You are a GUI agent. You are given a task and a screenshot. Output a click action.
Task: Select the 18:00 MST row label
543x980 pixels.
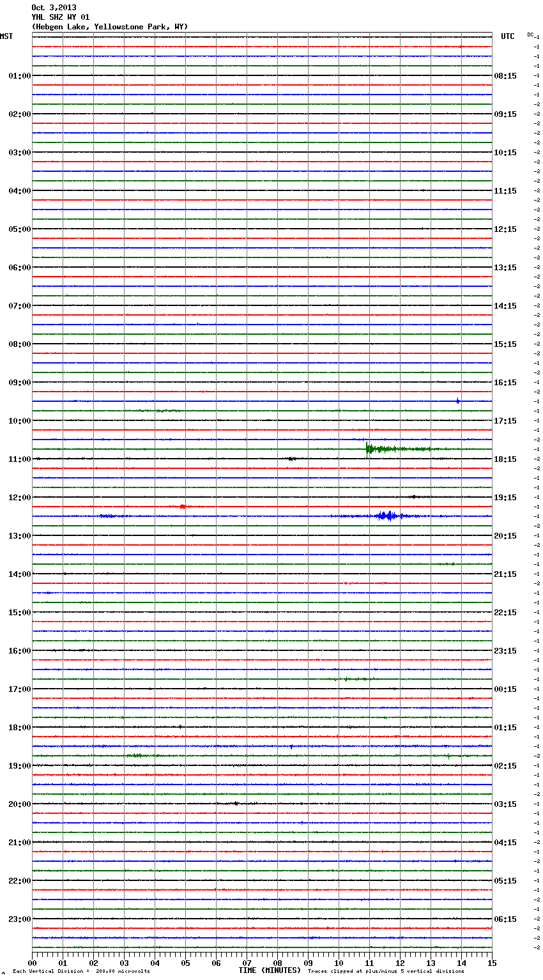click(20, 728)
